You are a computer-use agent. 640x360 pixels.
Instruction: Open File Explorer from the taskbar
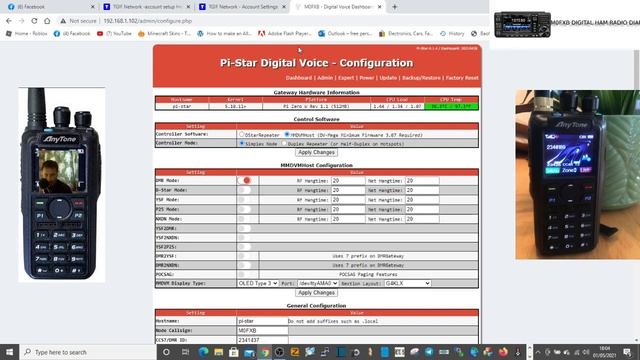point(218,352)
